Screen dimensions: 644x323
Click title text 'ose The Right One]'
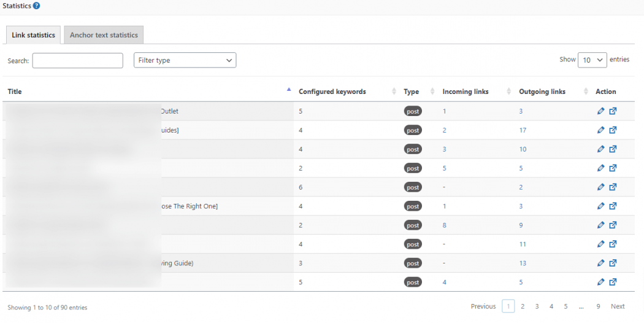tap(189, 206)
